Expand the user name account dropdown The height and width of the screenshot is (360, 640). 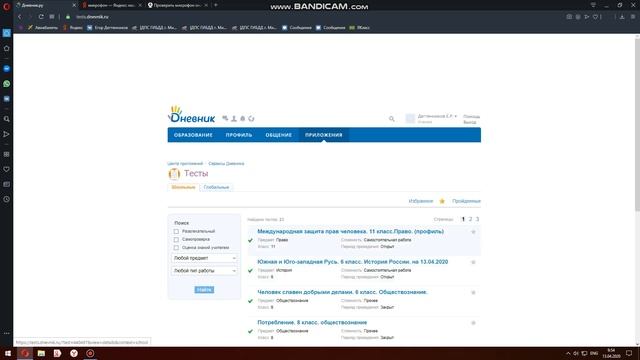click(x=437, y=116)
